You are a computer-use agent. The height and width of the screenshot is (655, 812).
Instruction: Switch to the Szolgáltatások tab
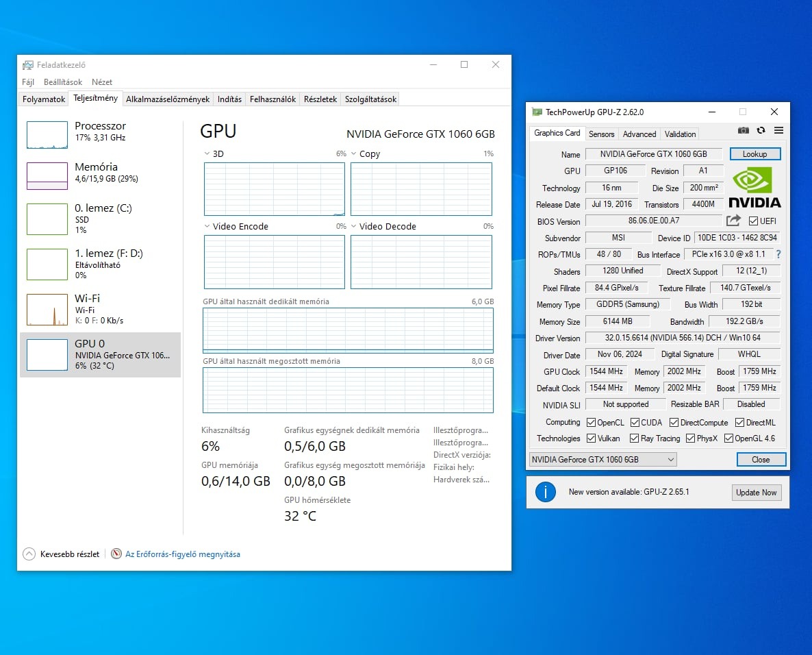click(x=371, y=99)
